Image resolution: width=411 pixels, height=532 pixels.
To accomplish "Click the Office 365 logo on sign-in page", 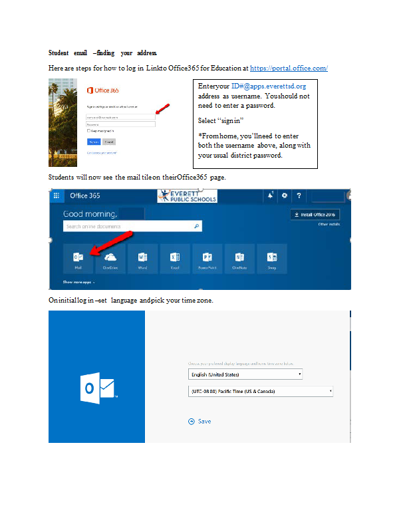I will tap(103, 90).
